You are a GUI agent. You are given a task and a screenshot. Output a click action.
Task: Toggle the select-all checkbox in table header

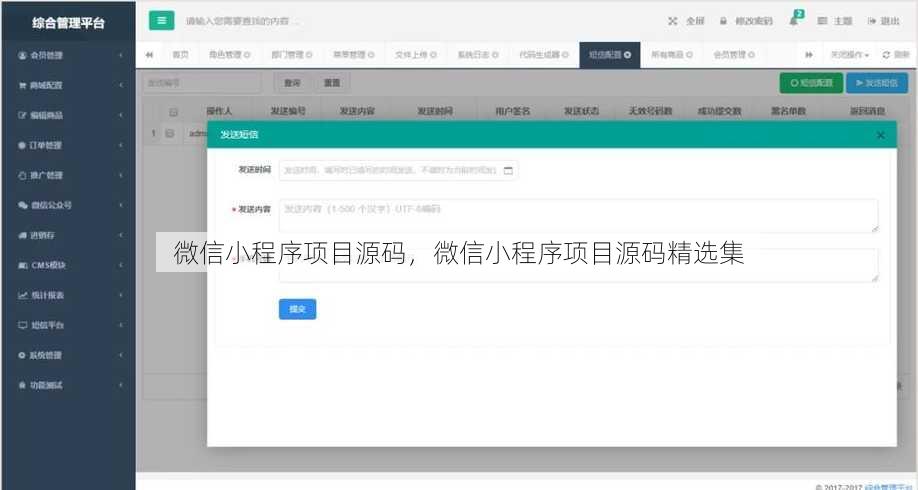173,112
